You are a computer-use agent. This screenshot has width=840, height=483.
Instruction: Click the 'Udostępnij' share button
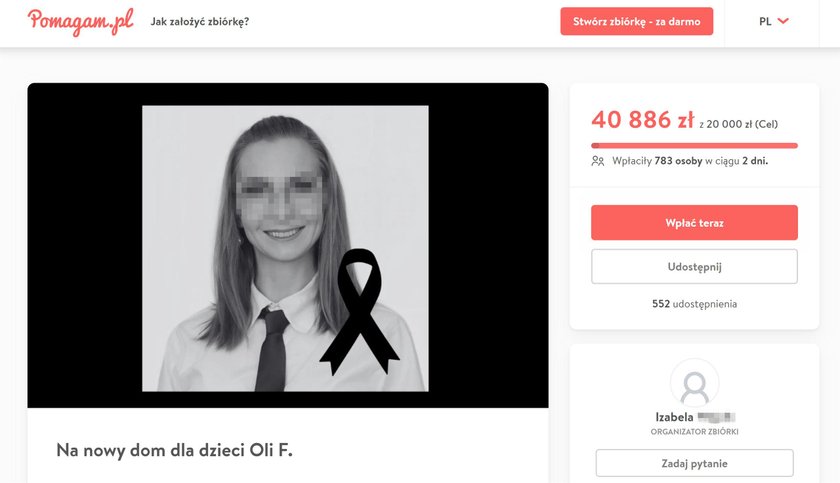coord(694,267)
